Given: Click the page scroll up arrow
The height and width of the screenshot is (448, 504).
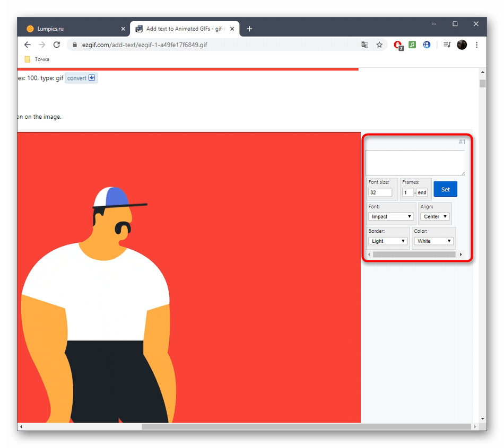Looking at the screenshot, I should [482, 73].
